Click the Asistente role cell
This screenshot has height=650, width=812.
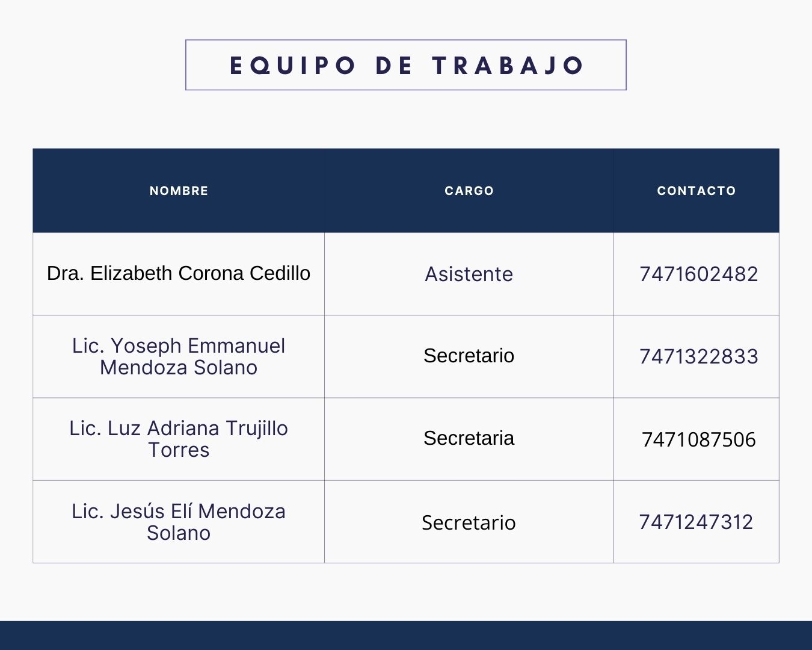[x=469, y=274]
